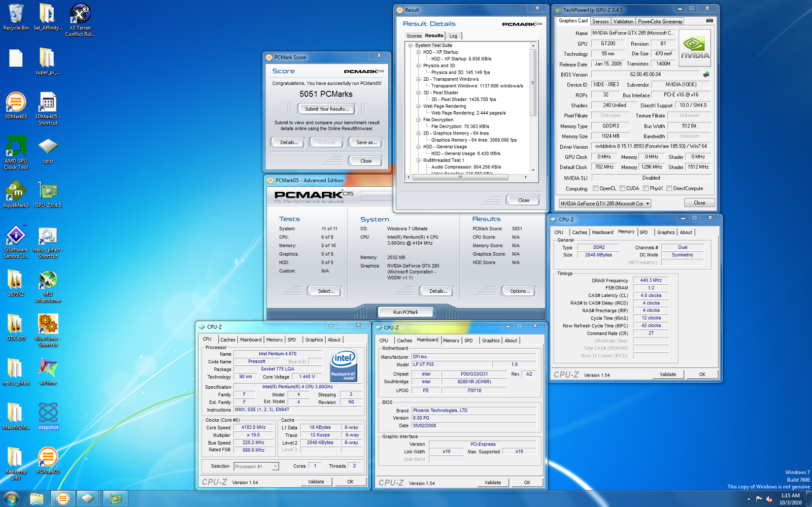Toggle the PhysX checkbox in GPU-Z

646,188
